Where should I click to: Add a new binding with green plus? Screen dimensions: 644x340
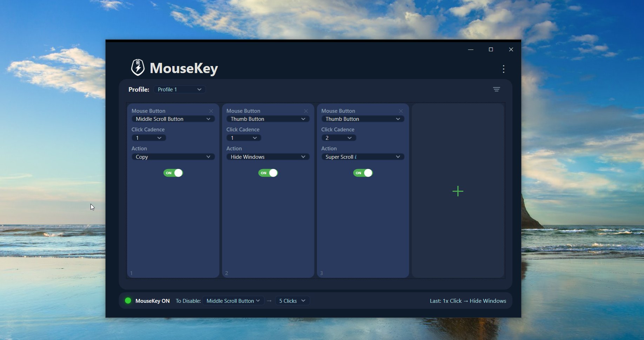click(x=458, y=191)
